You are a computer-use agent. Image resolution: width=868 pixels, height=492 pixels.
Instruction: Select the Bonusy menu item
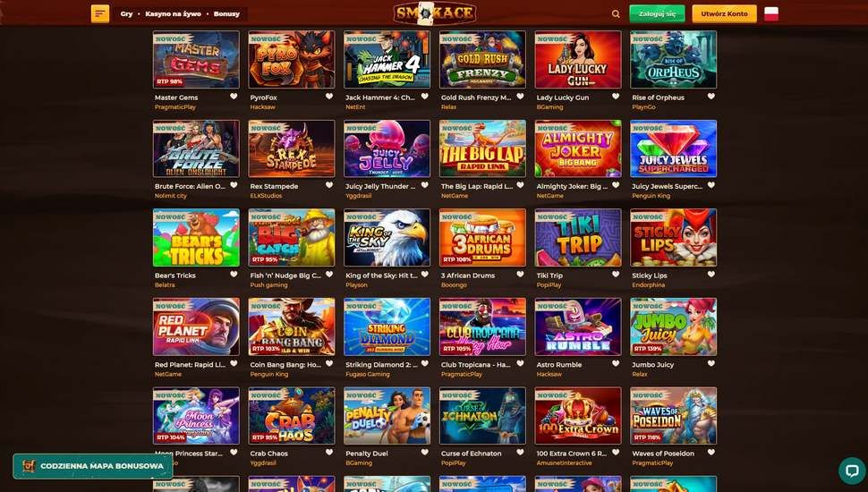(x=226, y=13)
